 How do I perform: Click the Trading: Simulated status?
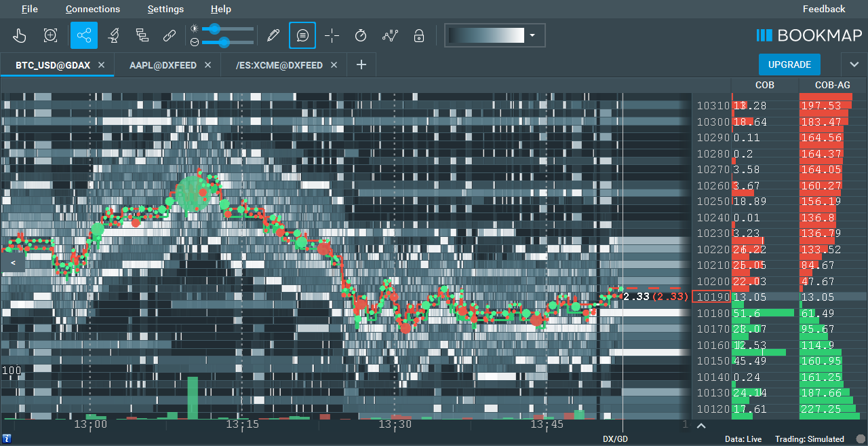coord(810,439)
